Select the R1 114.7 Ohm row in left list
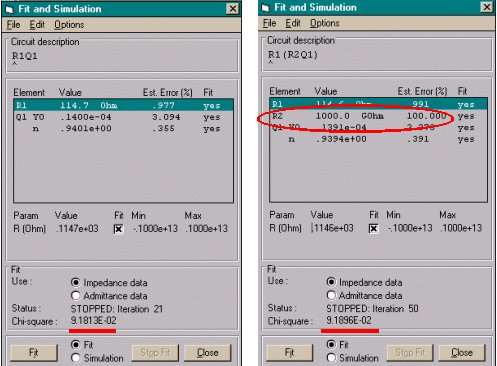Image resolution: width=497 pixels, height=366 pixels. click(123, 105)
